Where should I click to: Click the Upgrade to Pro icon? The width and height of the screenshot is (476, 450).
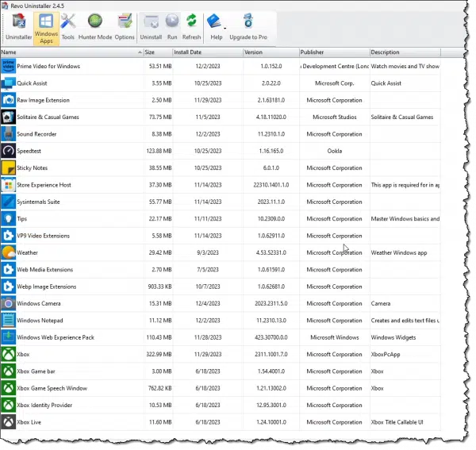[248, 21]
